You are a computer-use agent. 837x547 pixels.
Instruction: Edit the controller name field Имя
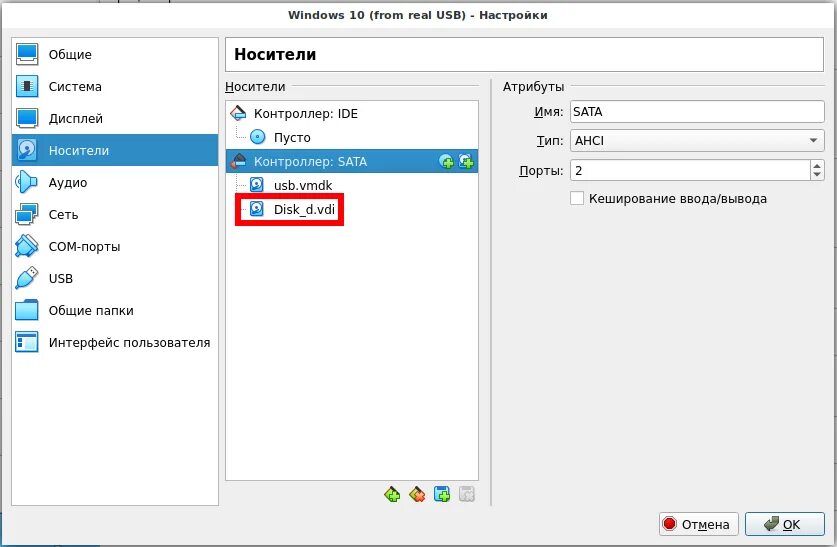[697, 112]
